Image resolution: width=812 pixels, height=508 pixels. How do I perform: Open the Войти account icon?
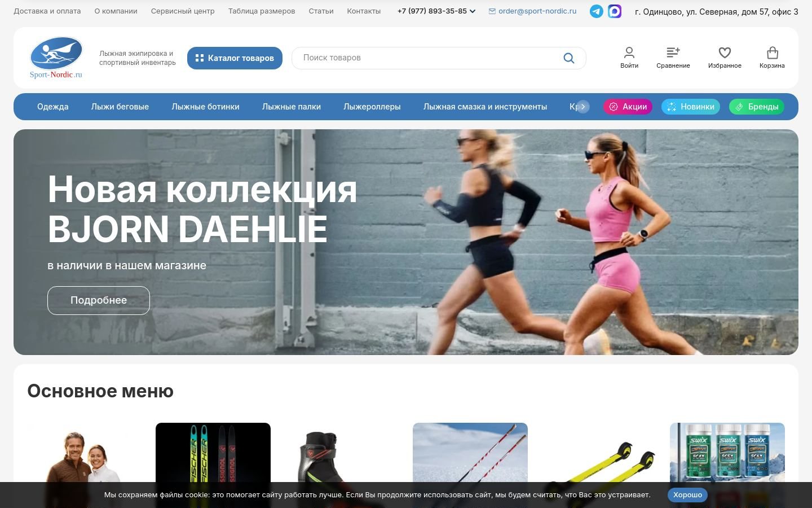click(x=629, y=58)
